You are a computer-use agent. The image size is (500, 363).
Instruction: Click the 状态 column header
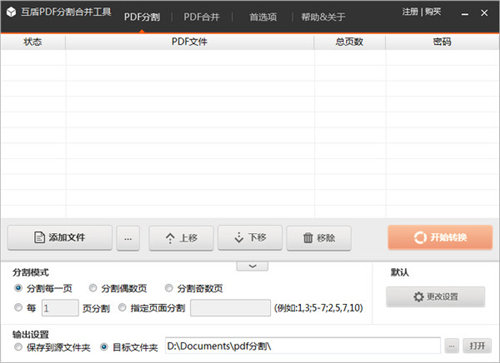[x=33, y=42]
